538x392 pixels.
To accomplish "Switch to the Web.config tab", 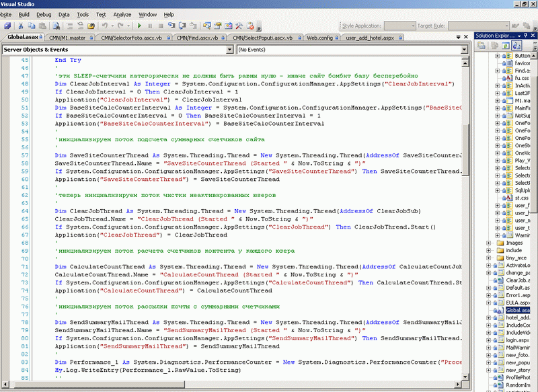I will [x=321, y=38].
